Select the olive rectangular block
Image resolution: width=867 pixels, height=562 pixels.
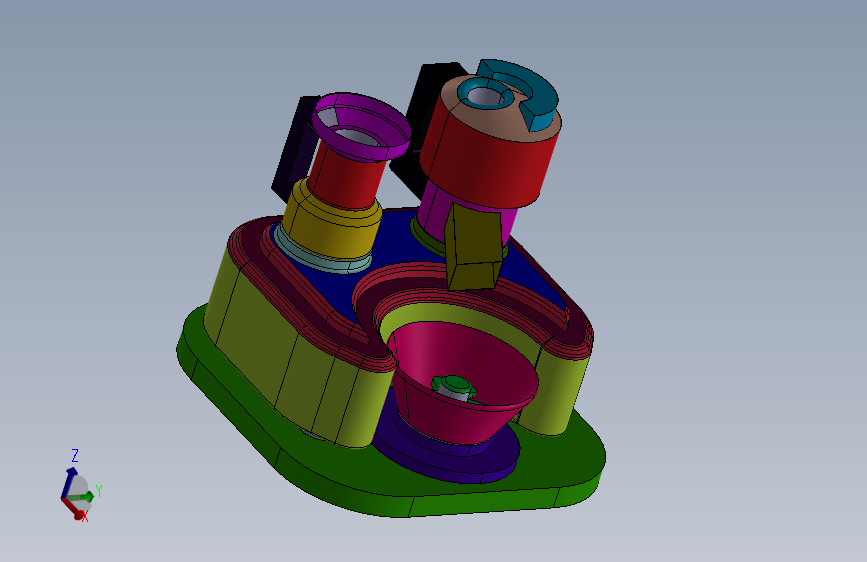pos(474,246)
